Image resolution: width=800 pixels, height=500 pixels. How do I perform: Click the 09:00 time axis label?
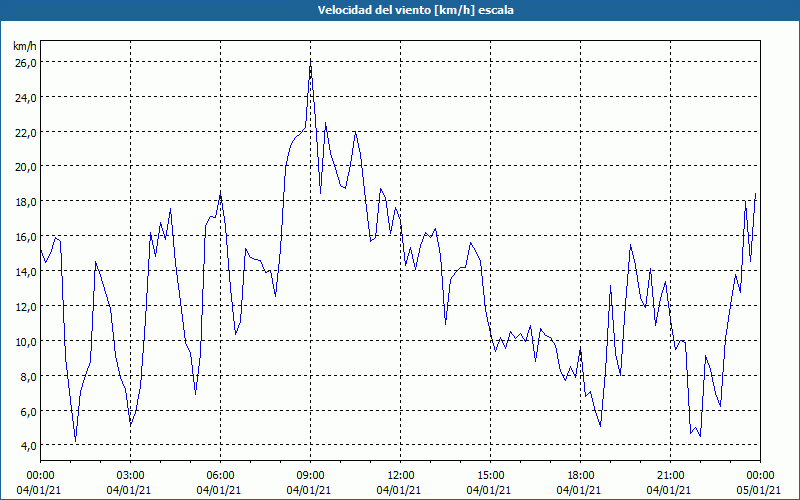pos(310,476)
